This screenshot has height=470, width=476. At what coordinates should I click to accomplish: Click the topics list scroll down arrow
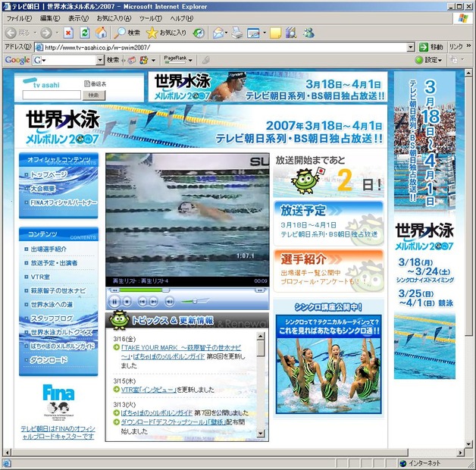coord(261,434)
